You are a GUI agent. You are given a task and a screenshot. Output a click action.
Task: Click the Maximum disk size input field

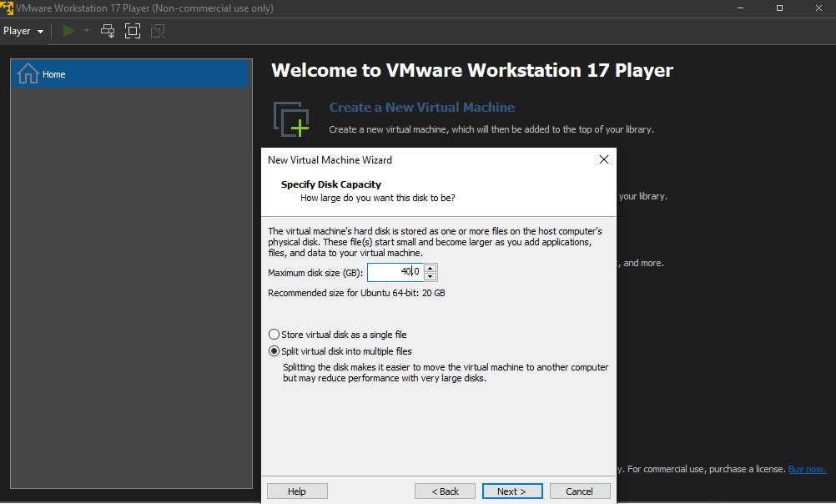pyautogui.click(x=395, y=272)
